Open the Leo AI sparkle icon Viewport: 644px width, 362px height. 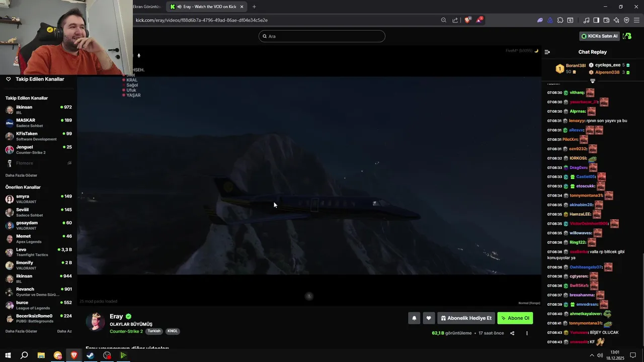point(616,20)
